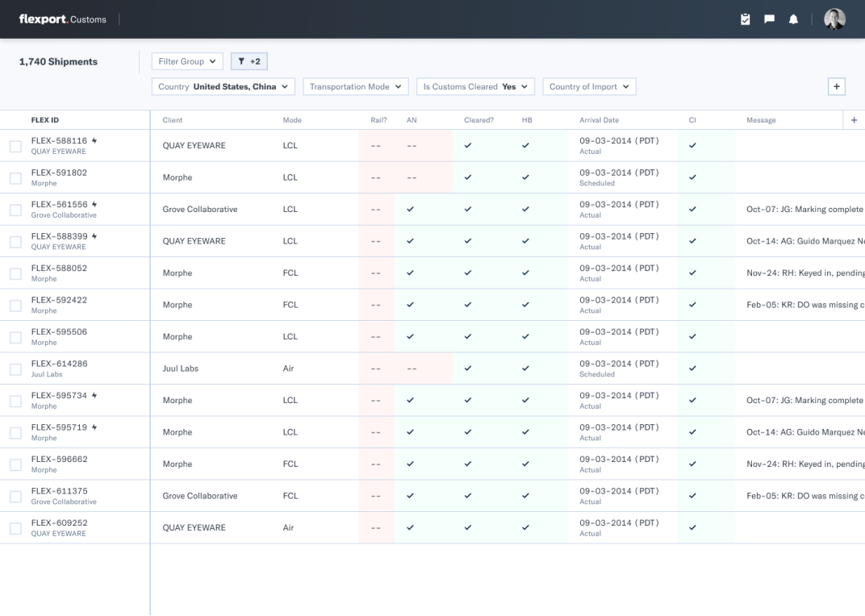
Task: Click the AN checkmark in FLEX-561556 row
Action: 410,209
